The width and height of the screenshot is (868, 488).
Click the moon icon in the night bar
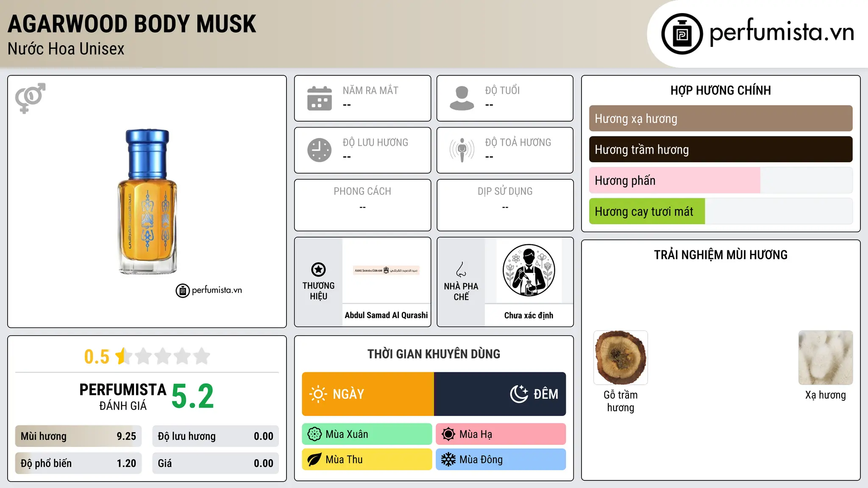click(x=519, y=394)
